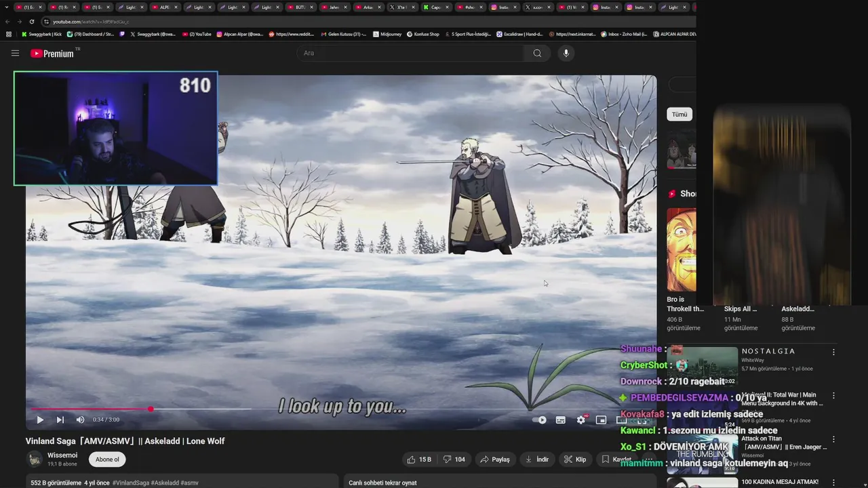Click the YouTube search field labeled Ara
The height and width of the screenshot is (488, 868).
[x=410, y=53]
